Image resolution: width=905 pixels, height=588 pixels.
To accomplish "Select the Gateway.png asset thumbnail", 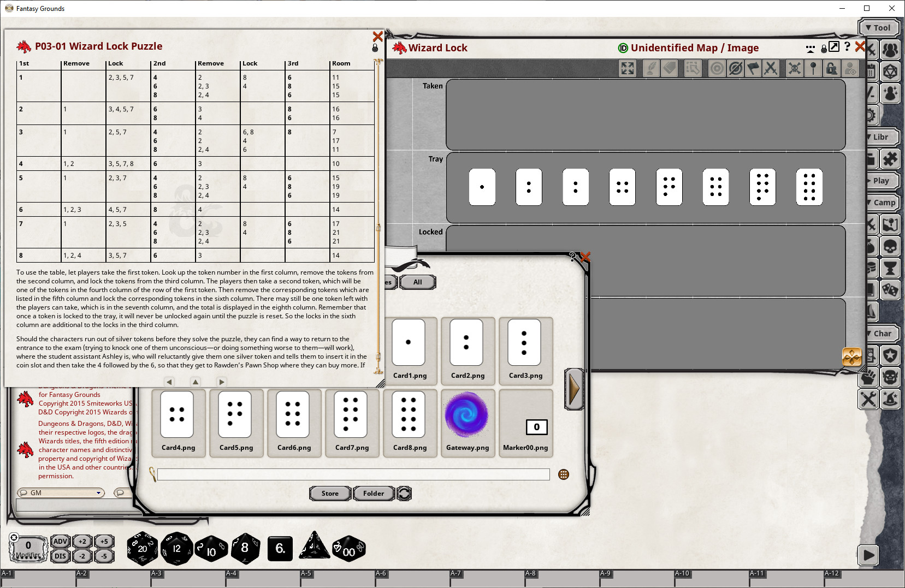I will click(x=468, y=423).
